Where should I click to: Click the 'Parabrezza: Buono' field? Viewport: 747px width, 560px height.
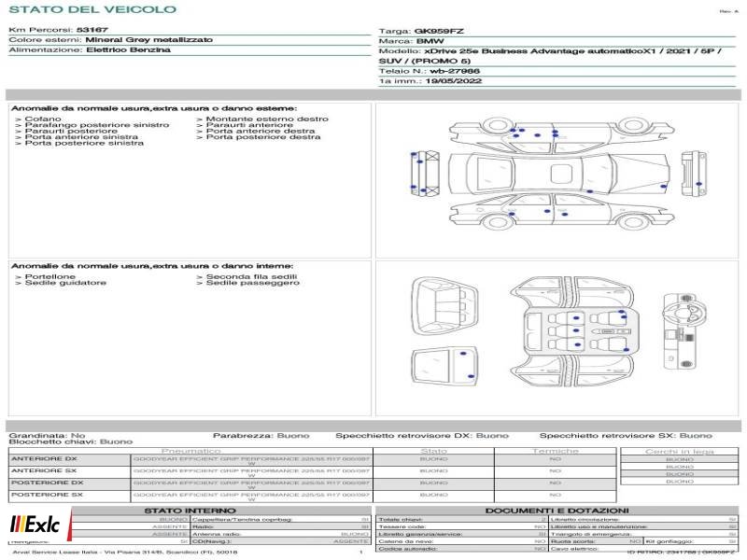261,436
